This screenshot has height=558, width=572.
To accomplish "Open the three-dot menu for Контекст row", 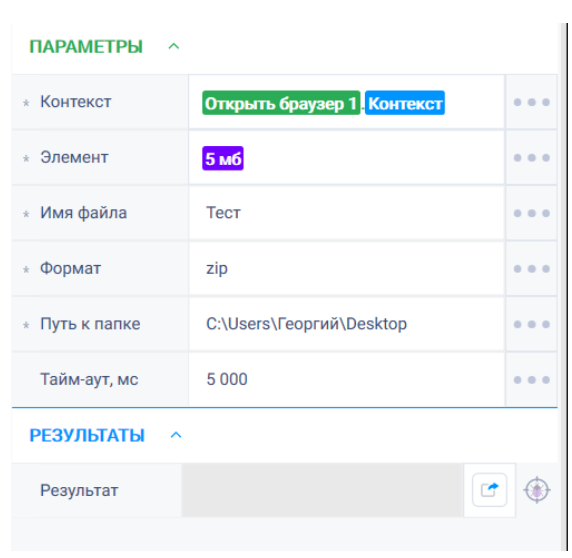I will click(531, 102).
